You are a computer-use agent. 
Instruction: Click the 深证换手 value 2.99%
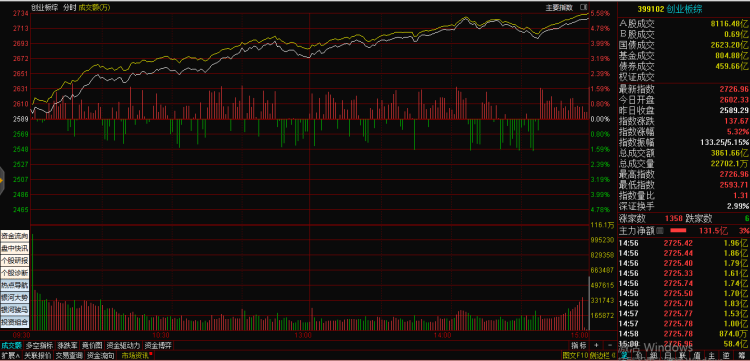pos(738,207)
